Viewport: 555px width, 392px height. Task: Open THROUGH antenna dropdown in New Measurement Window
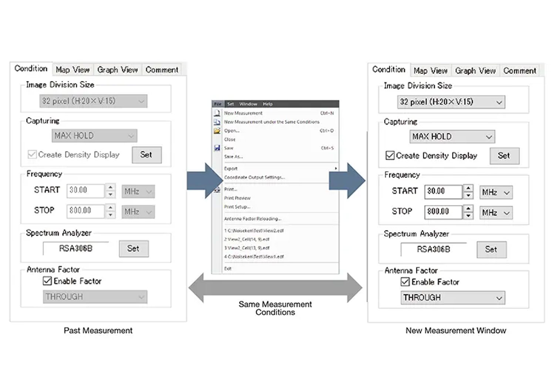453,298
